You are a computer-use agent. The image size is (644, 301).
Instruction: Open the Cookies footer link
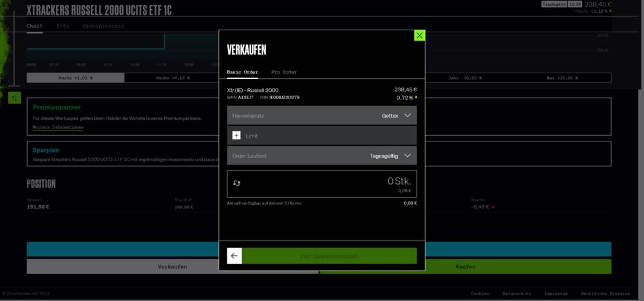(x=480, y=294)
